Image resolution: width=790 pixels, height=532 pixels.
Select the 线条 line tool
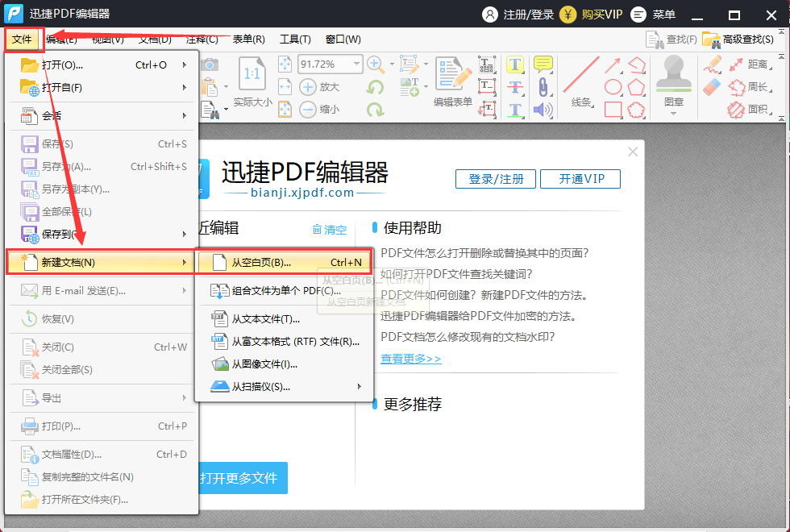[581, 81]
